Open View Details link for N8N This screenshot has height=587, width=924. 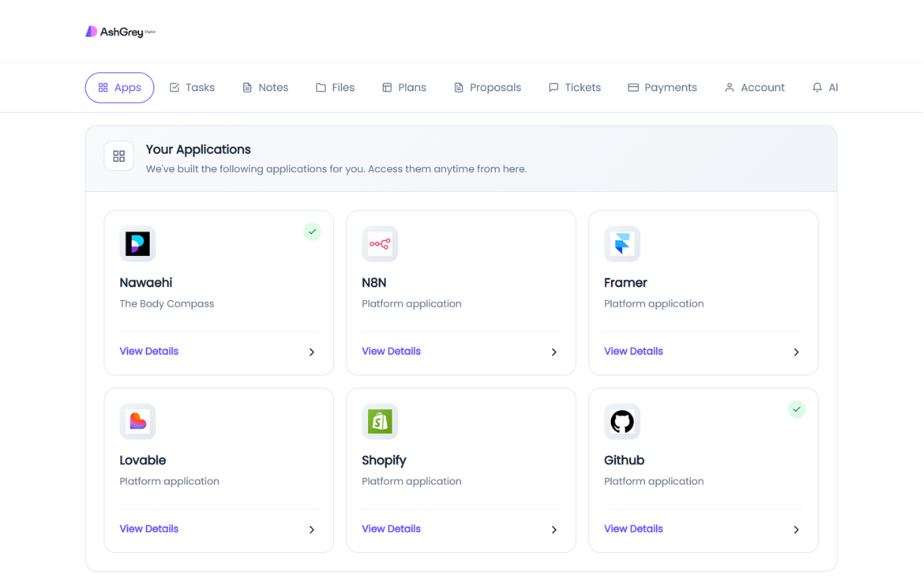pos(391,351)
